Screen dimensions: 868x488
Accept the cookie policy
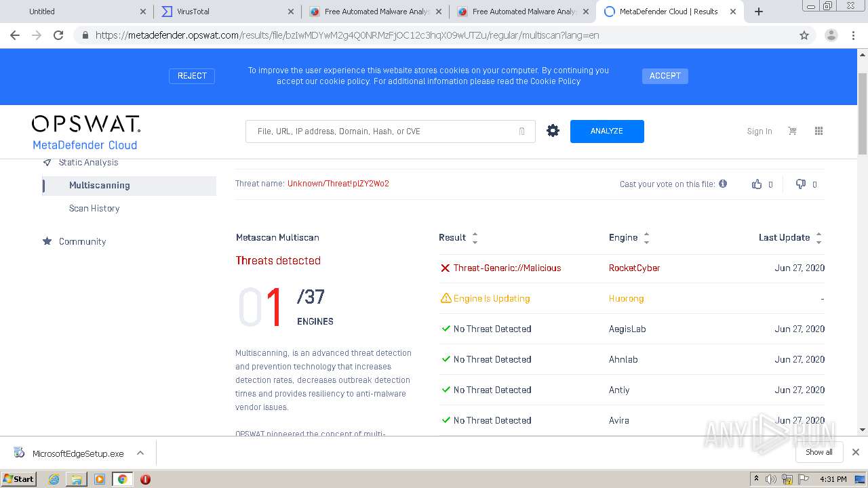tap(665, 76)
